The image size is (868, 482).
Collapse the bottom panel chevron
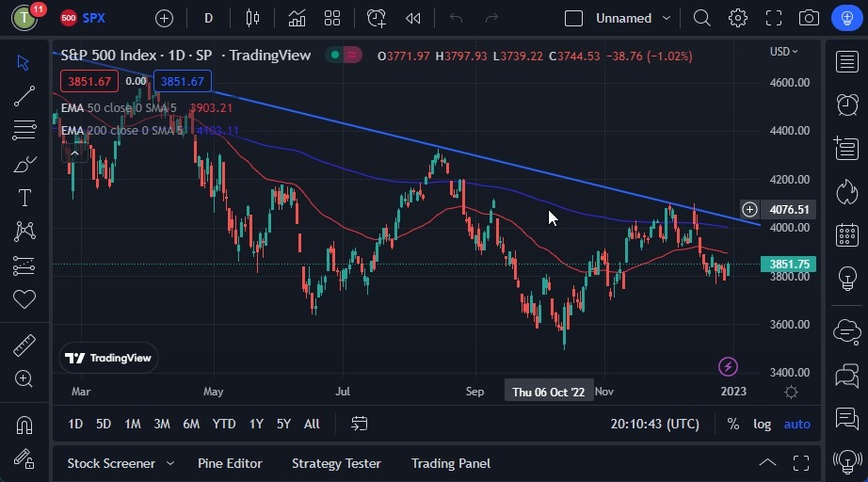[x=767, y=462]
